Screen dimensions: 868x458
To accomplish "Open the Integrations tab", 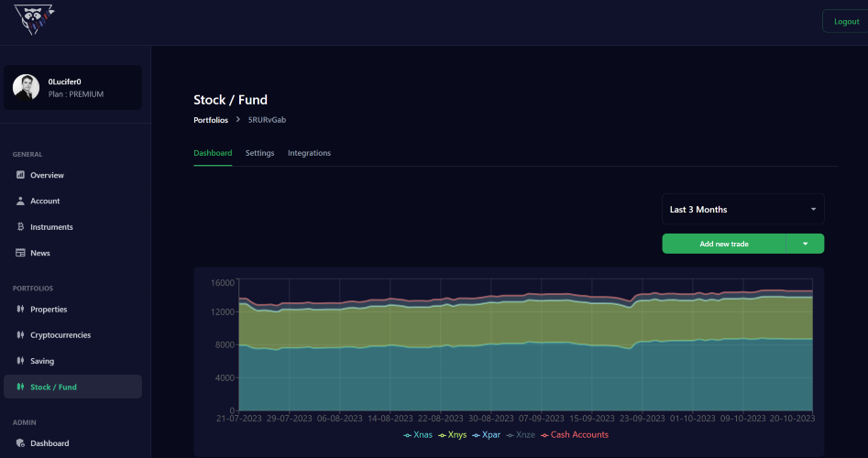I will pyautogui.click(x=309, y=153).
